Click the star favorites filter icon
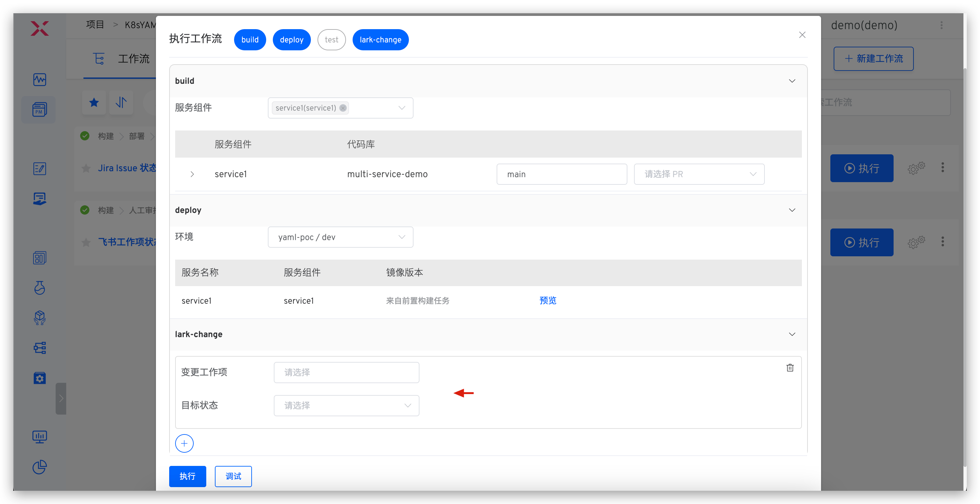Screen dimensions: 980x504 coord(94,102)
